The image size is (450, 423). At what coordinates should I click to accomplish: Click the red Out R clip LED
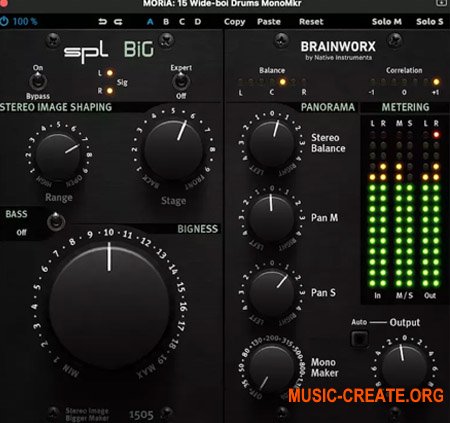click(x=436, y=135)
